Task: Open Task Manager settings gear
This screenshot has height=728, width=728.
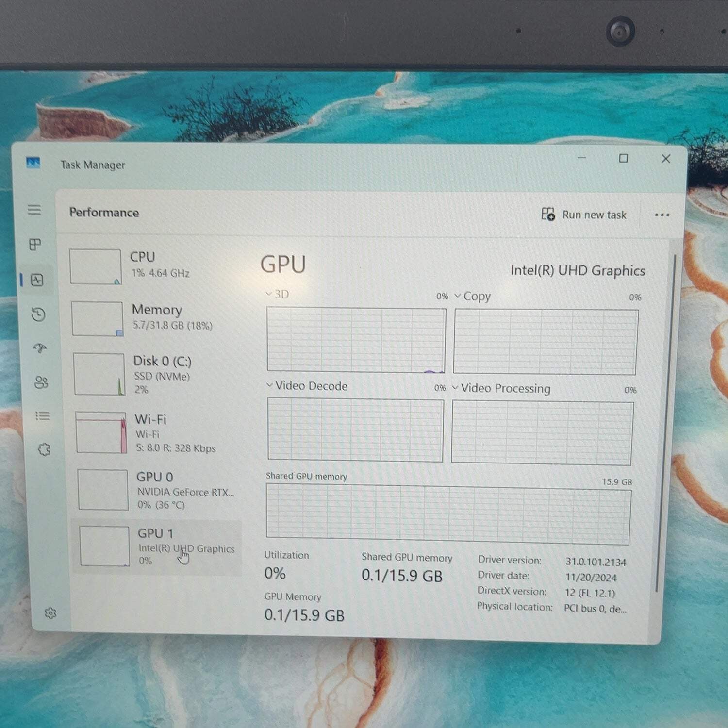Action: pos(50,613)
